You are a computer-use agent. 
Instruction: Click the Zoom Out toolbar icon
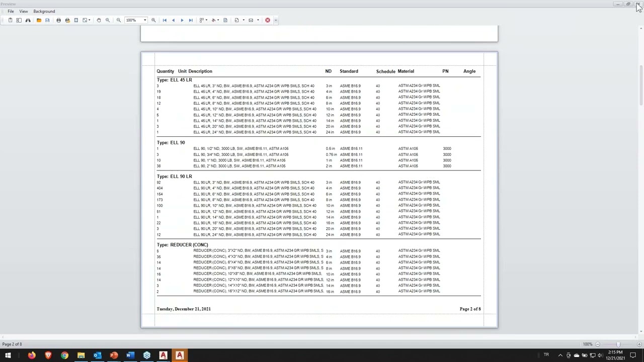point(119,20)
